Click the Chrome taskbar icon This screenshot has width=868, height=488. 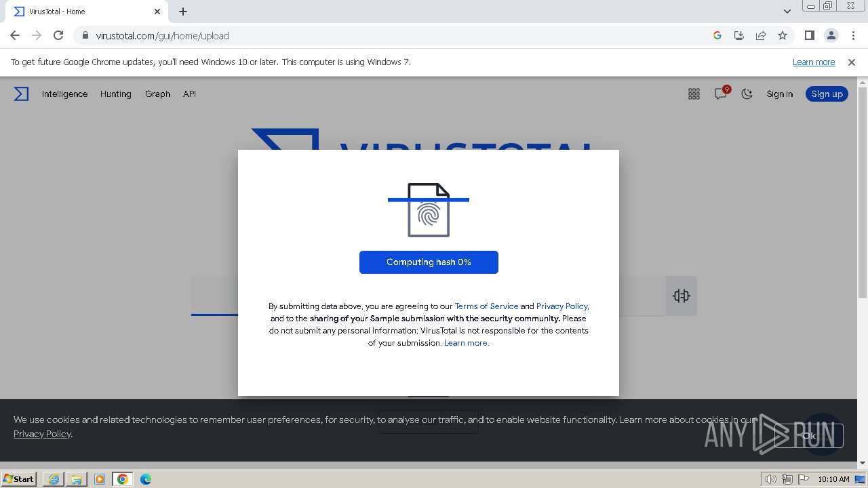123,479
